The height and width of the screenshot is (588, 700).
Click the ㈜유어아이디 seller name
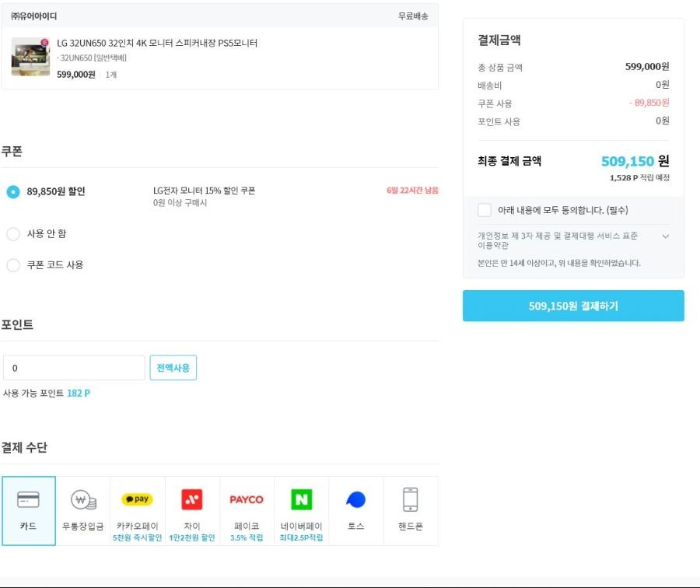point(34,16)
